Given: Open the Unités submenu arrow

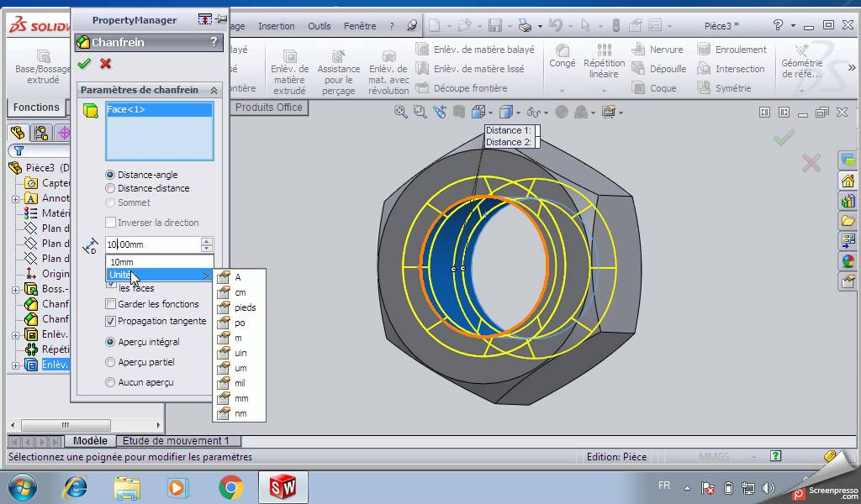Looking at the screenshot, I should [x=207, y=275].
